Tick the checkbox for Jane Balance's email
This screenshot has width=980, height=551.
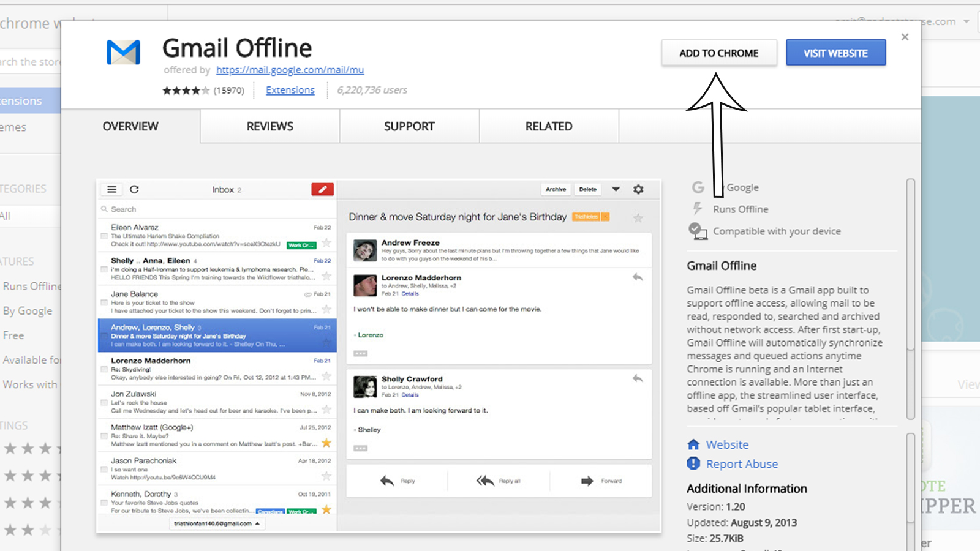tap(104, 303)
